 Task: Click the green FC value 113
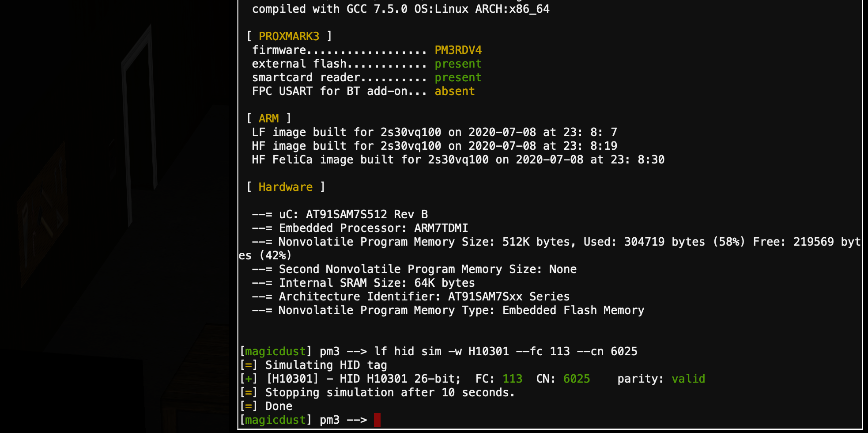point(512,379)
